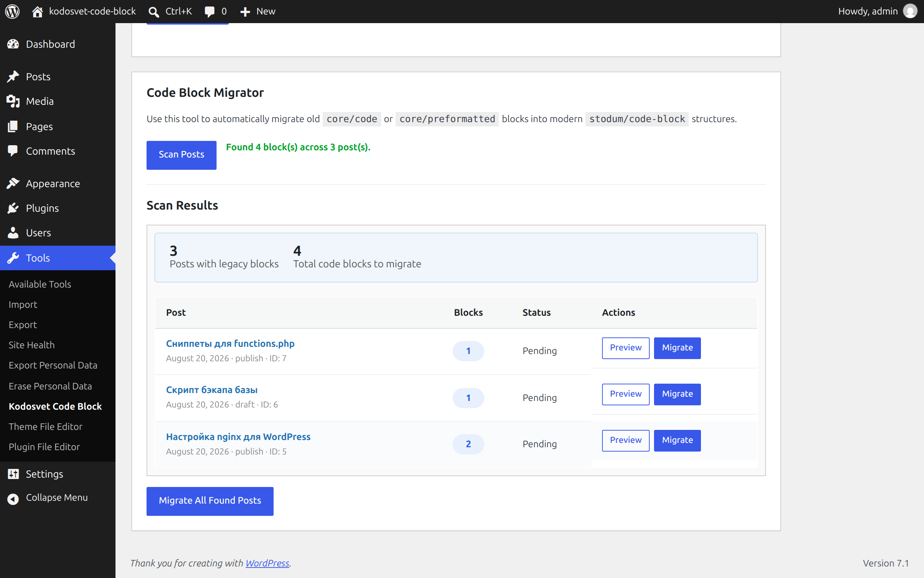Click the Comments icon in sidebar
Viewport: 924px width, 578px height.
click(x=13, y=151)
